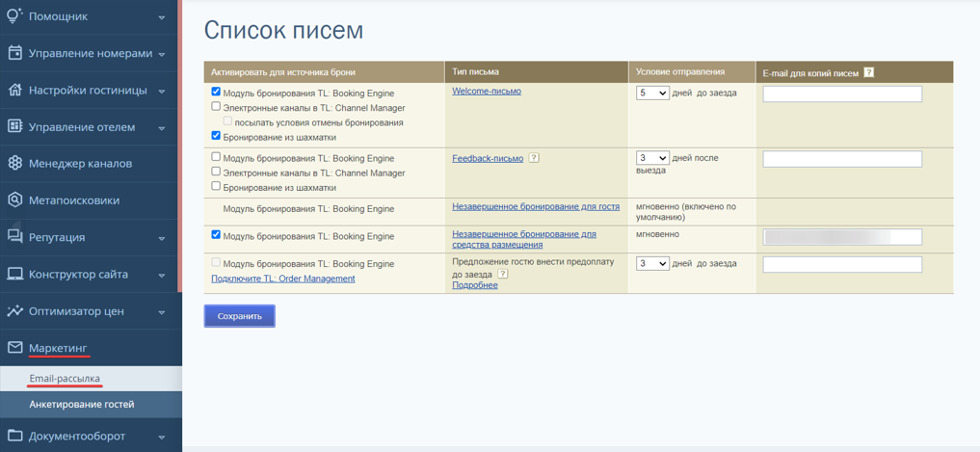Screen dimensions: 980x452
Task: Click the 'Список писем' page heading
Action: point(283,30)
